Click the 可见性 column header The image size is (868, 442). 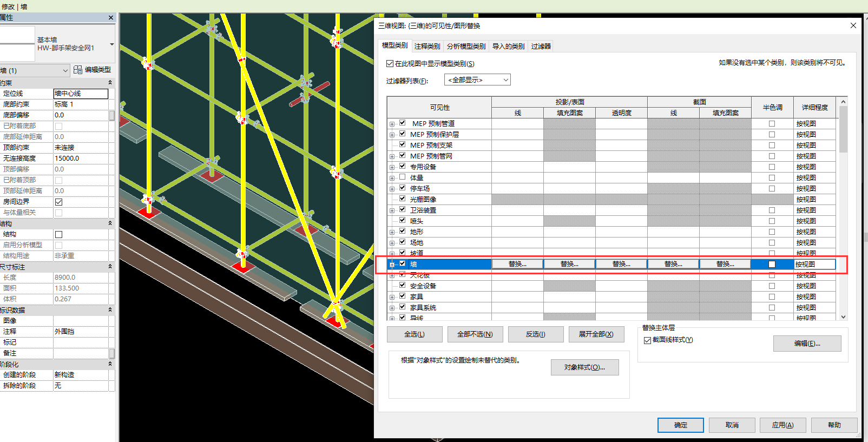coord(439,108)
